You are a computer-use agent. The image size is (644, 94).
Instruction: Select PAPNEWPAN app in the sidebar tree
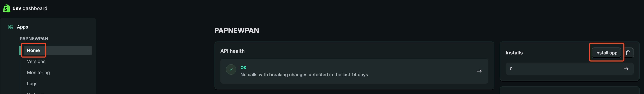tap(34, 39)
